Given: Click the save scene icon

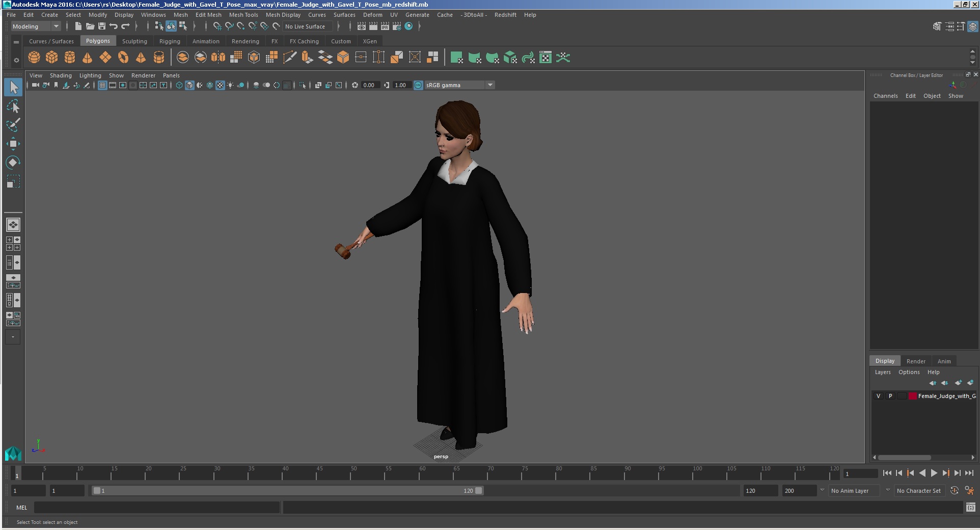Looking at the screenshot, I should point(101,26).
